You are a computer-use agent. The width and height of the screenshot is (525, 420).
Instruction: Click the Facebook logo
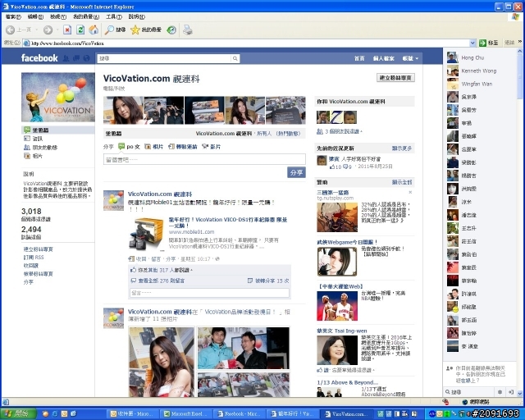39,58
